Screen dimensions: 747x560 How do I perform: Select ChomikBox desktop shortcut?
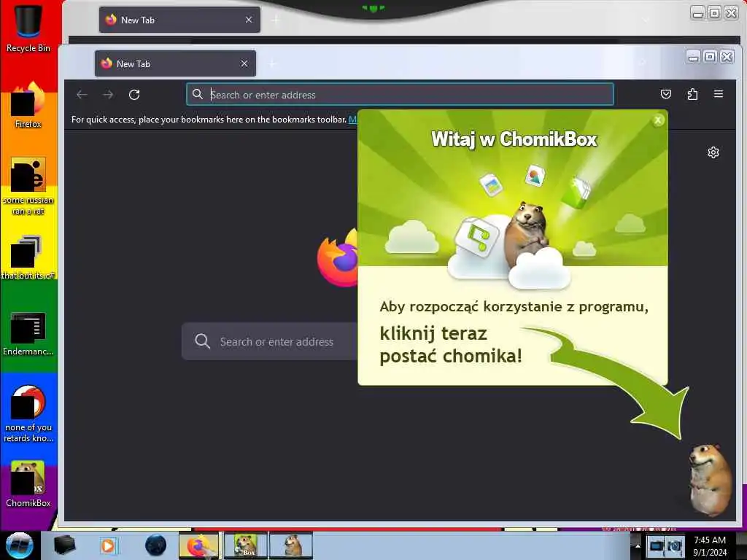[28, 484]
